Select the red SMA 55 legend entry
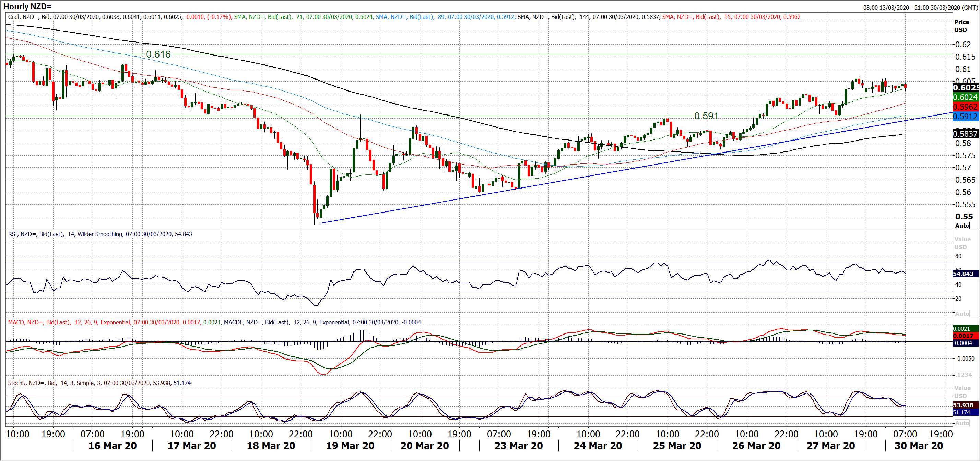Image resolution: width=980 pixels, height=461 pixels. click(x=731, y=17)
